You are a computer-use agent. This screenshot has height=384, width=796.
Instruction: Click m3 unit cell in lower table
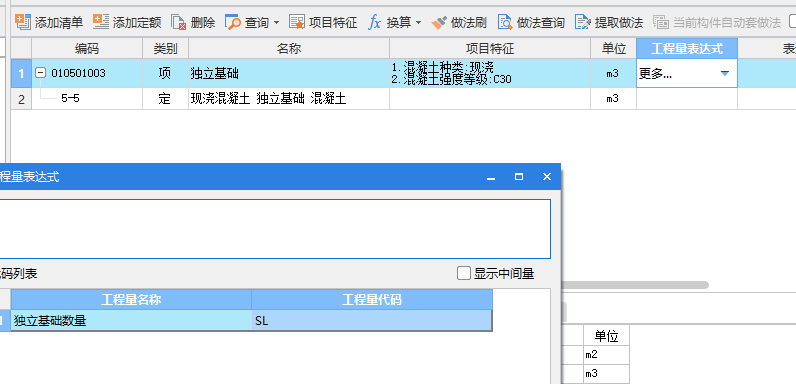(x=607, y=374)
